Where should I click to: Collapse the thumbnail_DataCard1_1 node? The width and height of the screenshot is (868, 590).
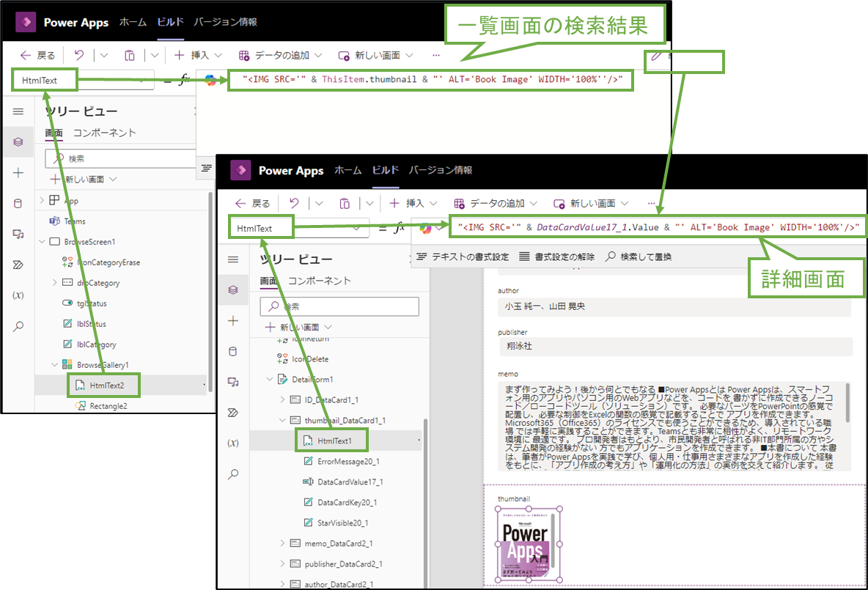tap(282, 421)
